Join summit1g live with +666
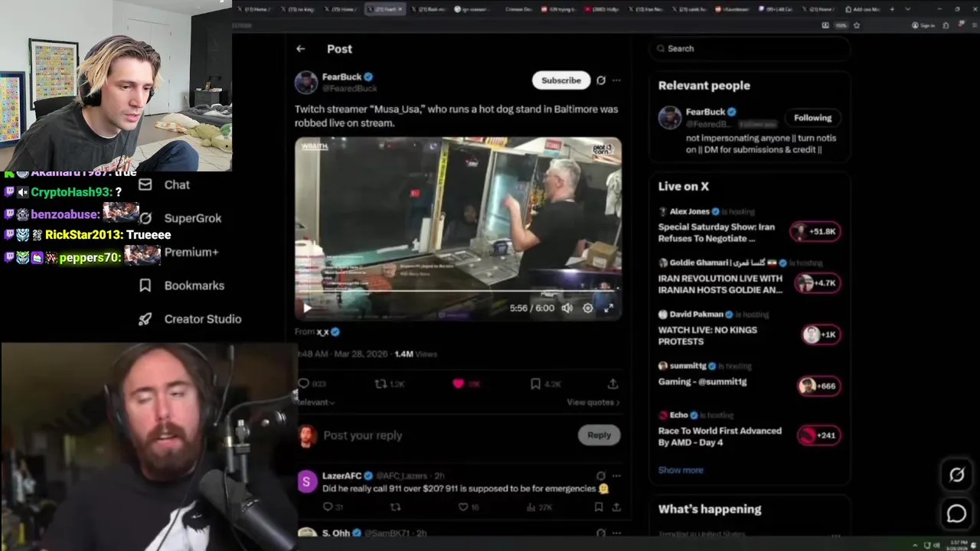980x551 pixels. pos(818,386)
